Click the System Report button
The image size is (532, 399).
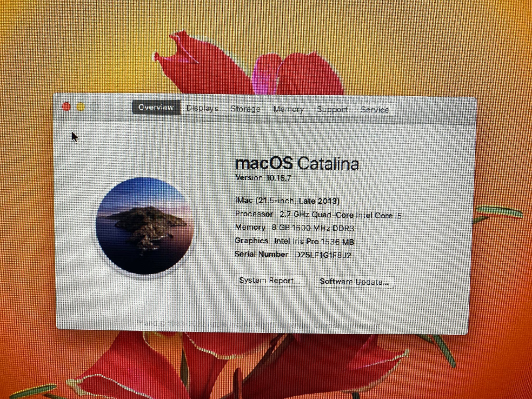pos(270,281)
